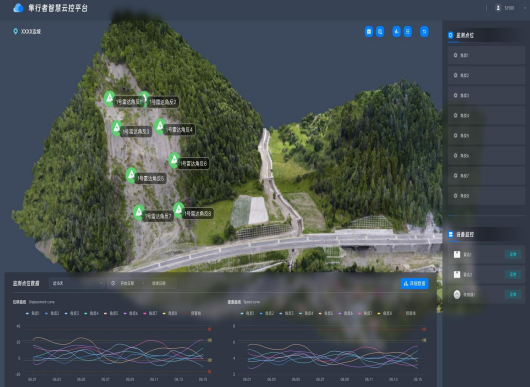Select the green marker for 1号雷达角反5
This screenshot has height=387, width=530.
[x=131, y=175]
